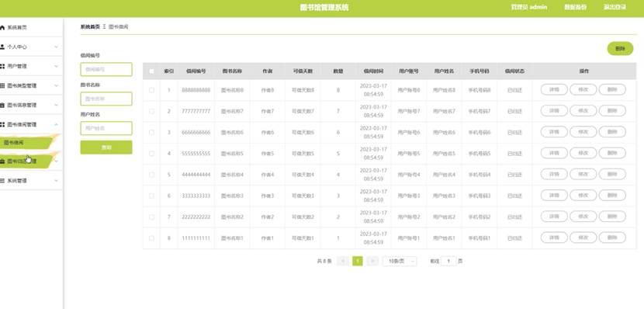
Task: Click the grid icon beside 图书借阅管理
Action: point(2,124)
